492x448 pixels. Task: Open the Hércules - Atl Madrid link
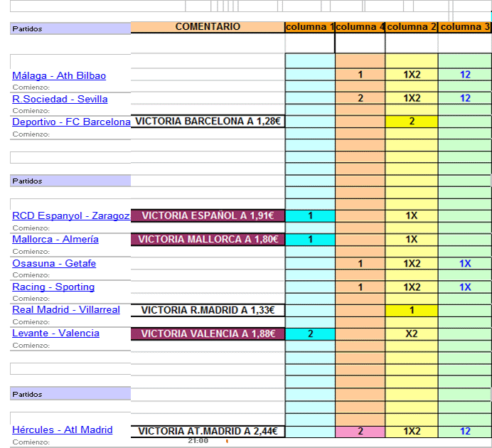click(x=62, y=430)
